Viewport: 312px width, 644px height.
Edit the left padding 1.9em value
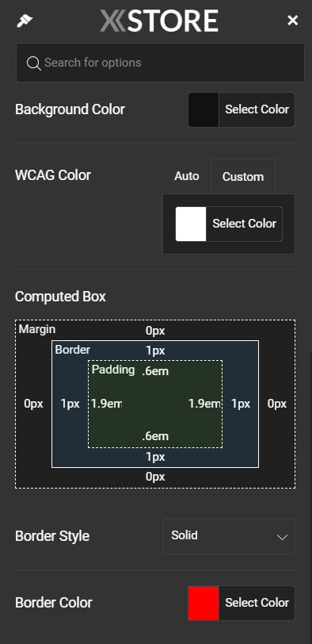pyautogui.click(x=106, y=404)
